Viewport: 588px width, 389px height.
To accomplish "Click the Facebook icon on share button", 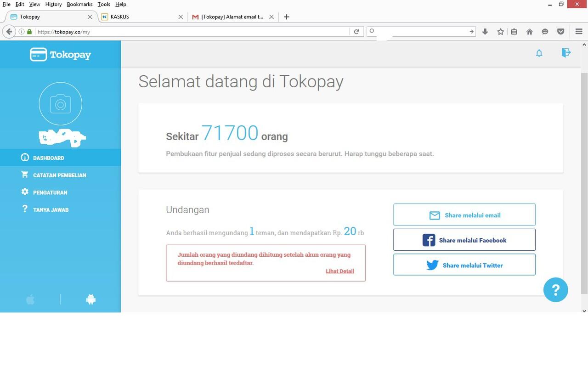I will pyautogui.click(x=428, y=239).
